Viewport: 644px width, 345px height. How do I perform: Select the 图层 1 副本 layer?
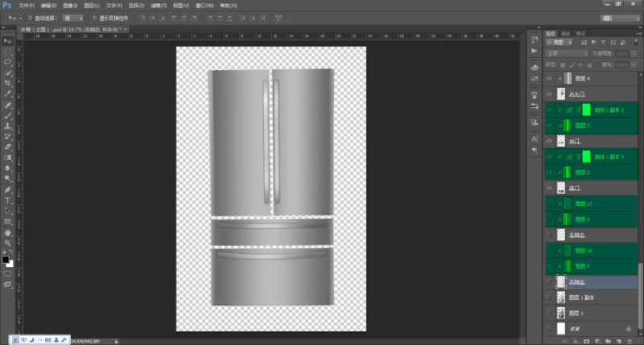[x=592, y=298]
